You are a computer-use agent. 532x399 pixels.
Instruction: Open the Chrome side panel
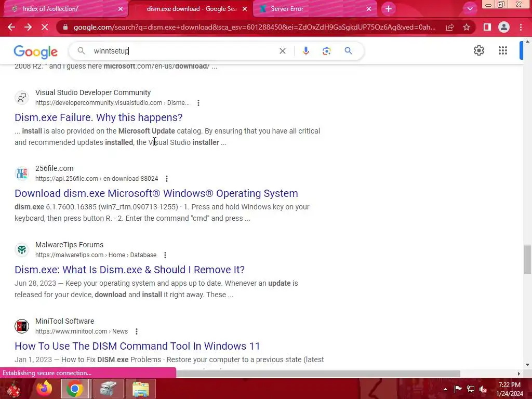point(487,27)
